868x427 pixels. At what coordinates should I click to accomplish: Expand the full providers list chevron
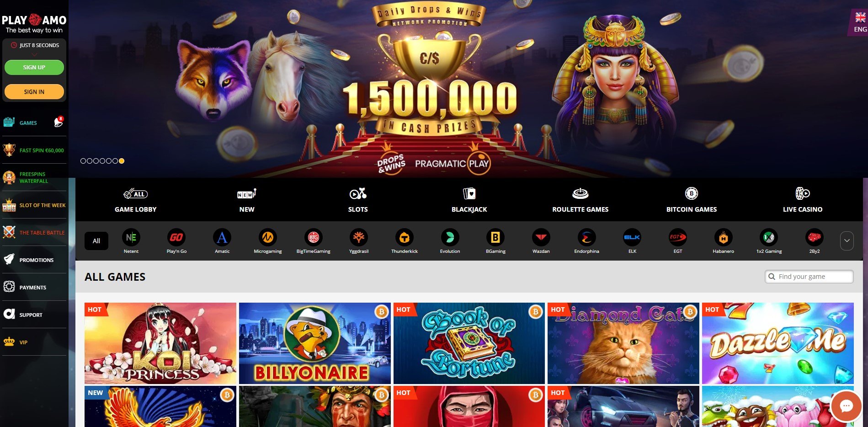point(847,241)
